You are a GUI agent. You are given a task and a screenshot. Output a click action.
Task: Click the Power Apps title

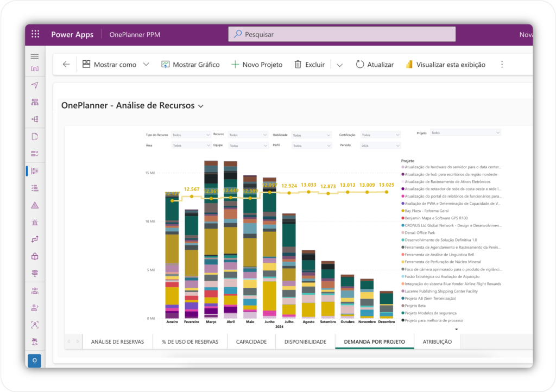coord(72,34)
